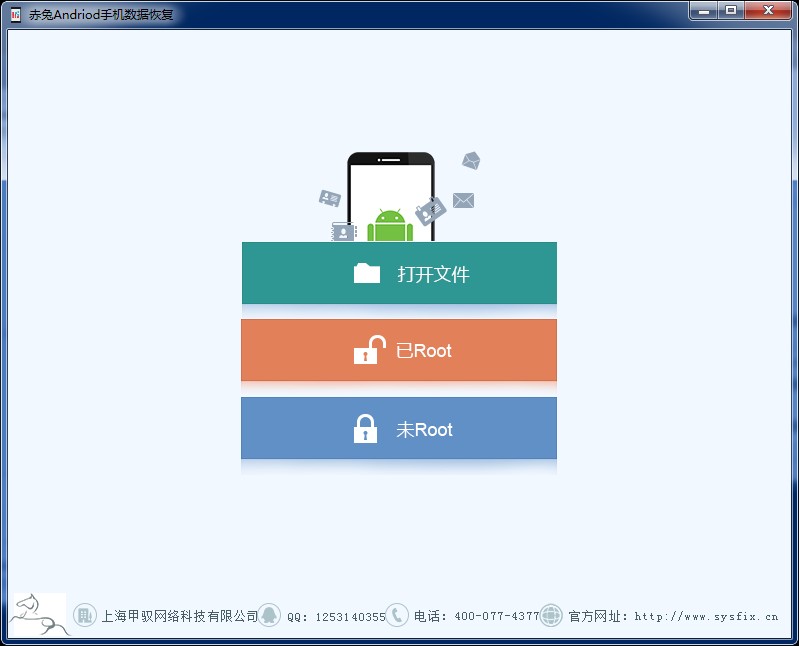
Task: Click the contact card icon left of phone
Action: coord(330,198)
